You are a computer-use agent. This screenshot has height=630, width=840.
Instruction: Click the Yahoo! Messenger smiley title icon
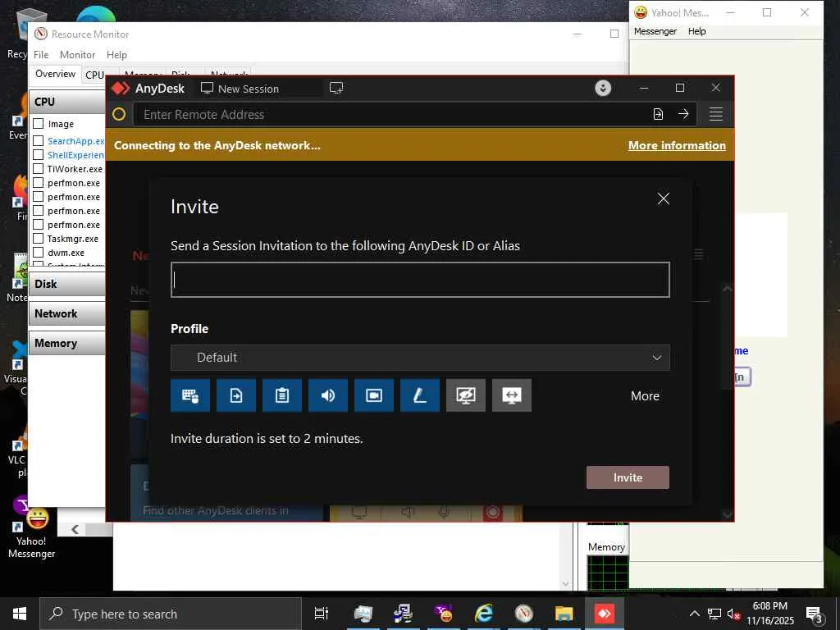click(641, 12)
